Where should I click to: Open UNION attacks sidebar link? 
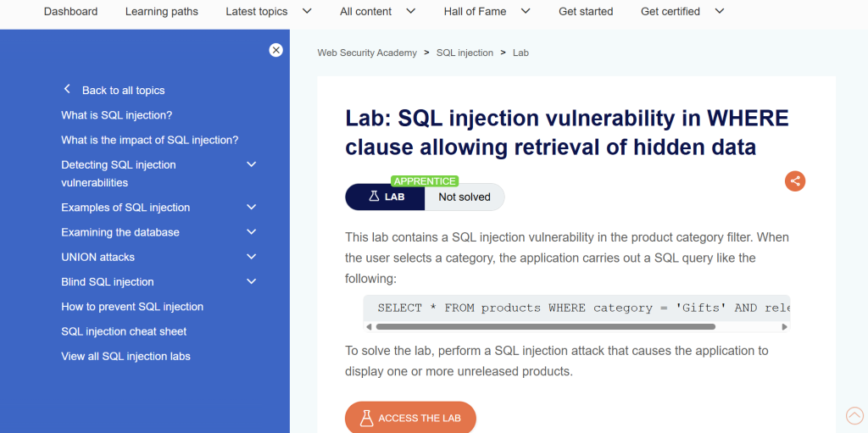pyautogui.click(x=98, y=257)
